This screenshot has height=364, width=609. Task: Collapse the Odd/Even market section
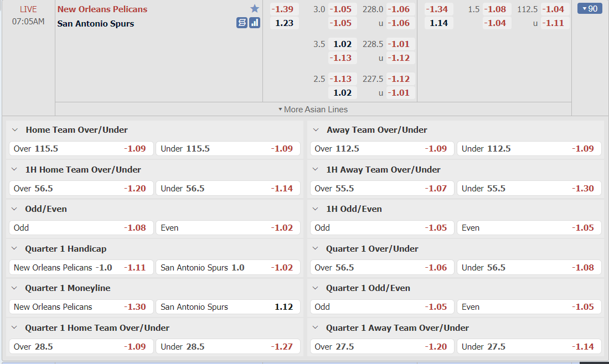coord(14,209)
